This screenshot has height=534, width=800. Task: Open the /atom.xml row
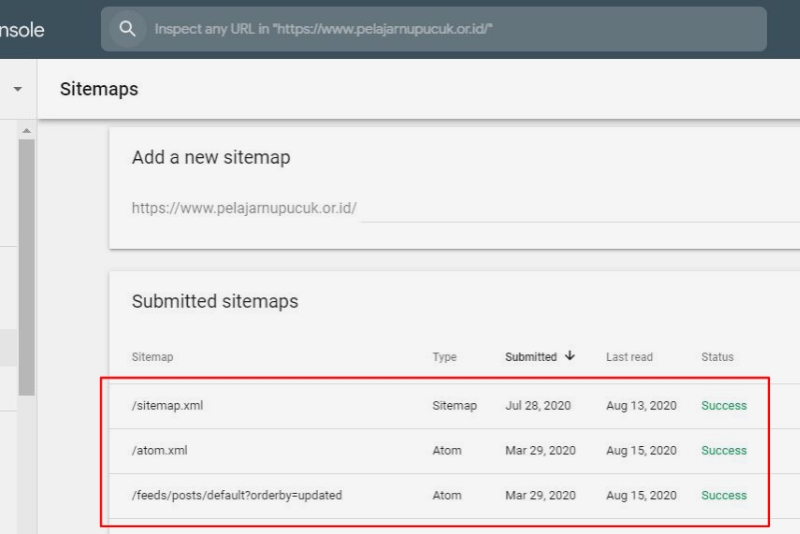tap(454, 451)
